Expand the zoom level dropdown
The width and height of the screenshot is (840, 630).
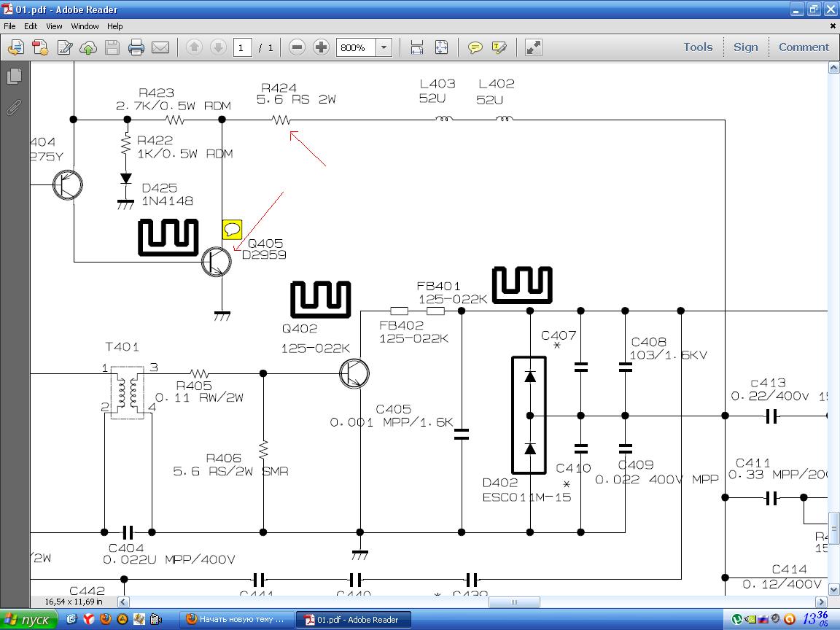[x=384, y=47]
